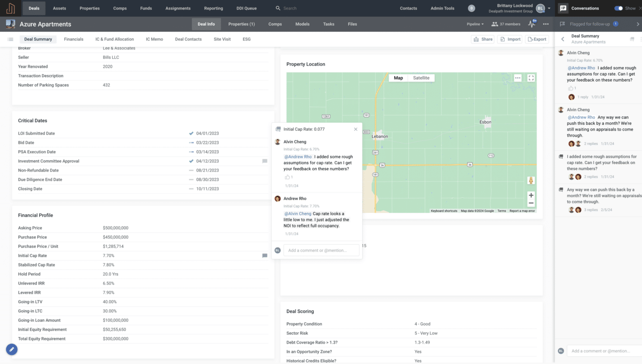642x364 pixels.
Task: Zoom in on the property map
Action: pyautogui.click(x=531, y=195)
